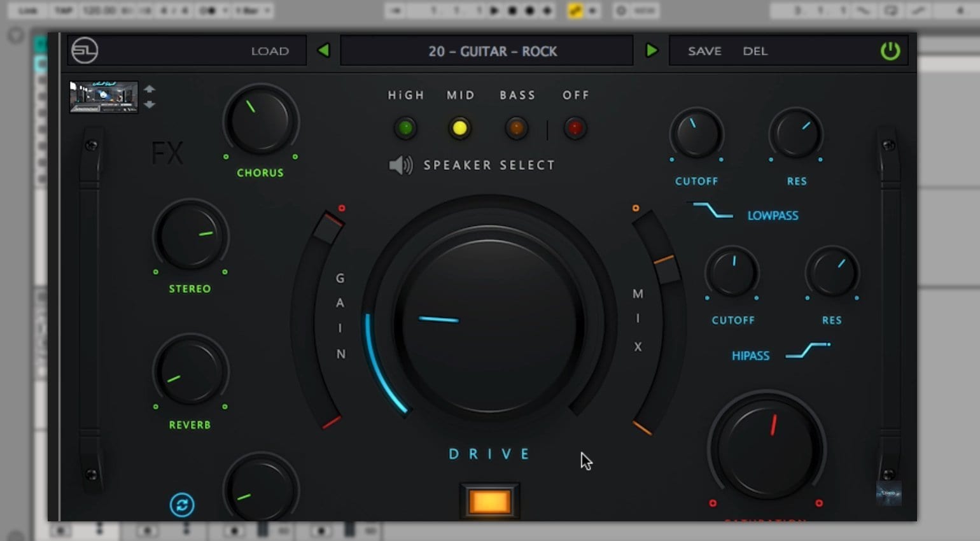The width and height of the screenshot is (980, 541).
Task: Select the OFF speaker select LED
Action: (x=574, y=128)
